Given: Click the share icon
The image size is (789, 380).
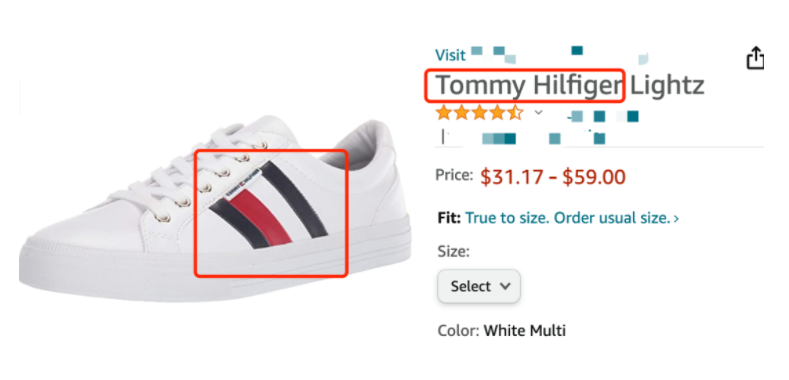Looking at the screenshot, I should 755,57.
